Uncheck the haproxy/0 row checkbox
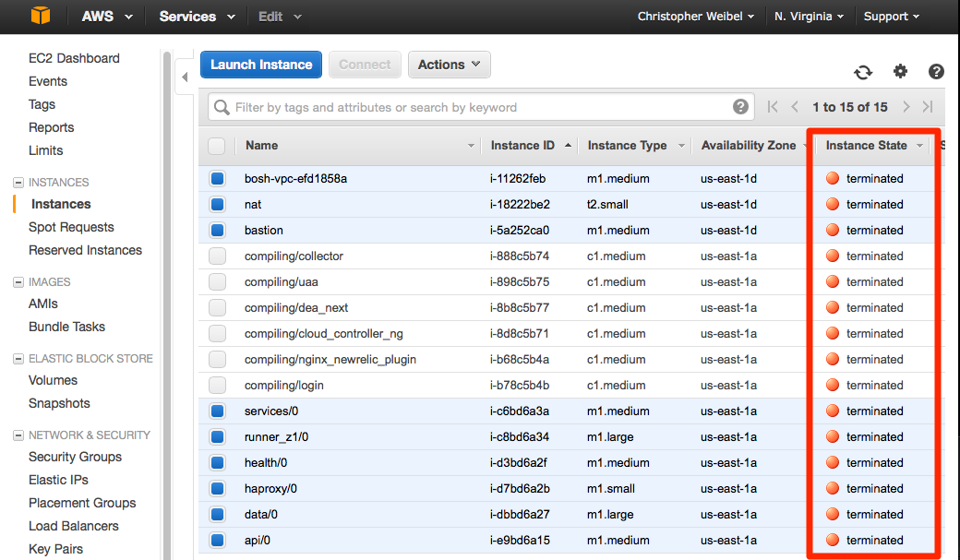The width and height of the screenshot is (960, 560). [217, 488]
